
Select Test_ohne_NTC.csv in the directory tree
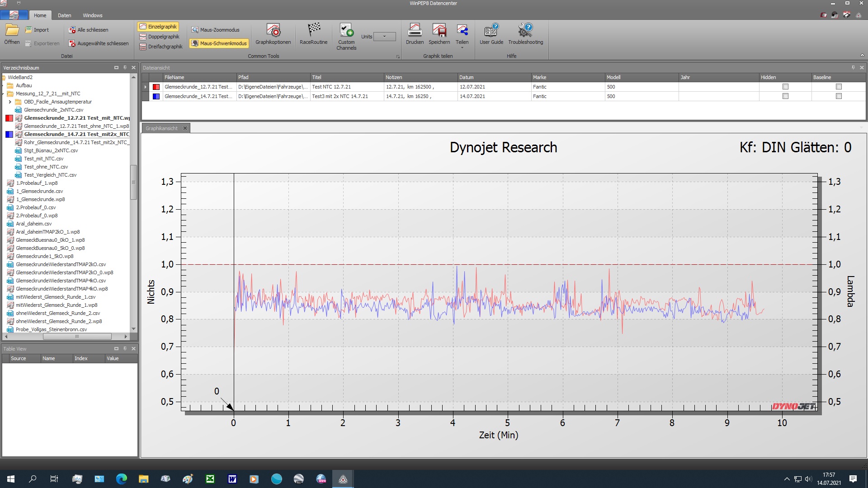[x=46, y=167]
